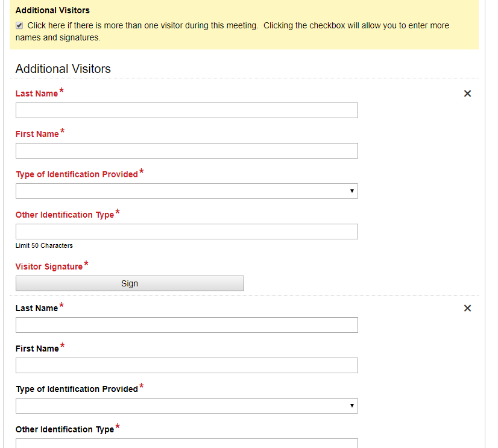Click first visitor's red Type of Identification Provided label
The height and width of the screenshot is (448, 498).
(77, 174)
